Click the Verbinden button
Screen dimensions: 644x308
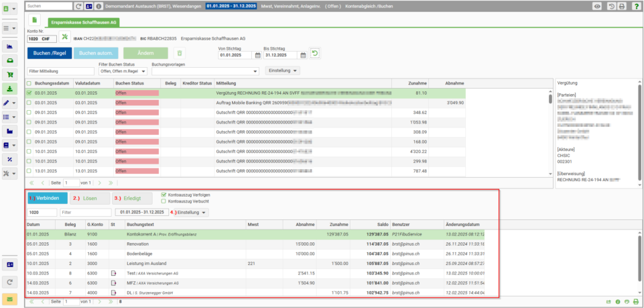48,198
